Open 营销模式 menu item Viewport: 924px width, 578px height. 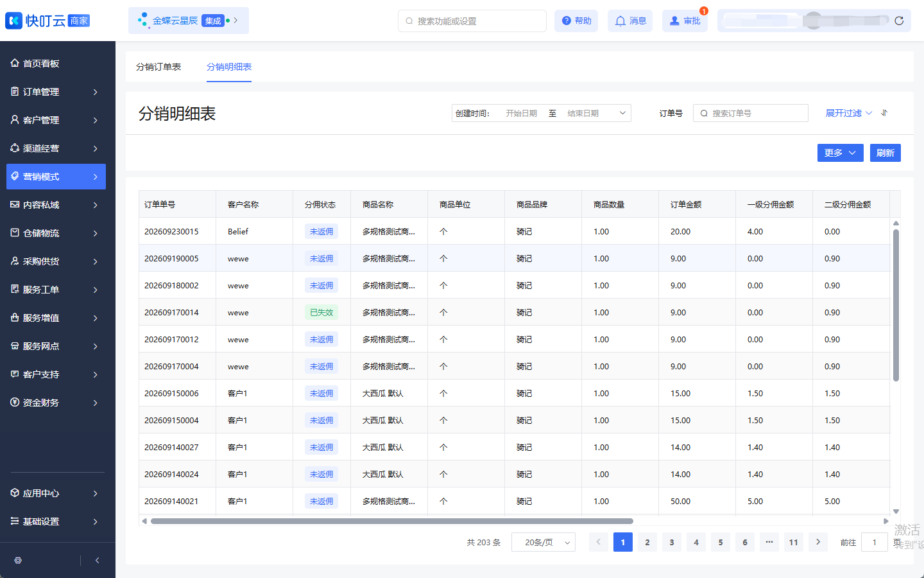pos(56,177)
